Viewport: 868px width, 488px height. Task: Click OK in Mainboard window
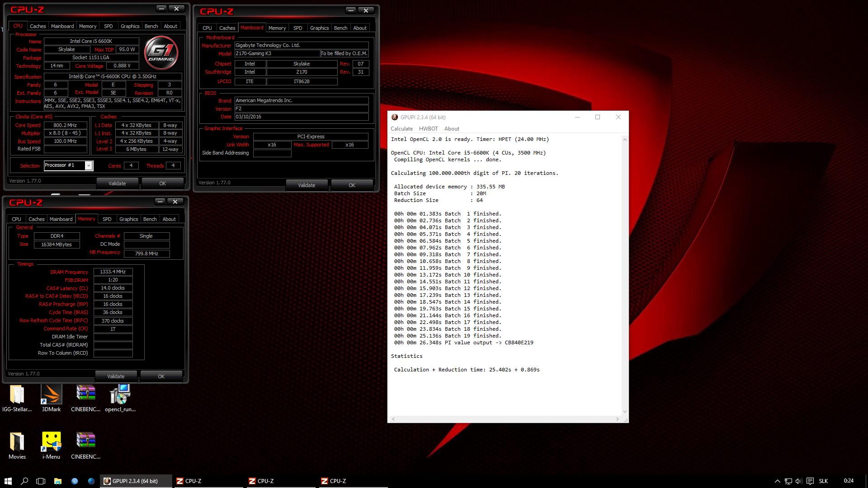point(352,185)
